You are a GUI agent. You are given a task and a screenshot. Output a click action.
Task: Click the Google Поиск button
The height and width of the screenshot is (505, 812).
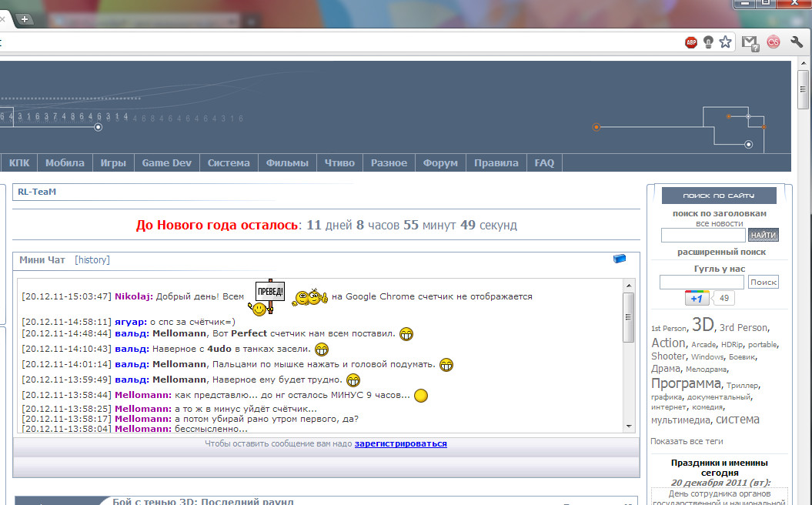click(x=764, y=283)
